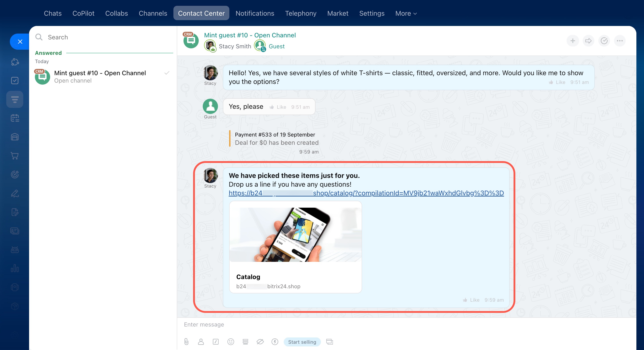The width and height of the screenshot is (644, 350).
Task: Click the lightning bolt quick action icon
Action: point(275,341)
